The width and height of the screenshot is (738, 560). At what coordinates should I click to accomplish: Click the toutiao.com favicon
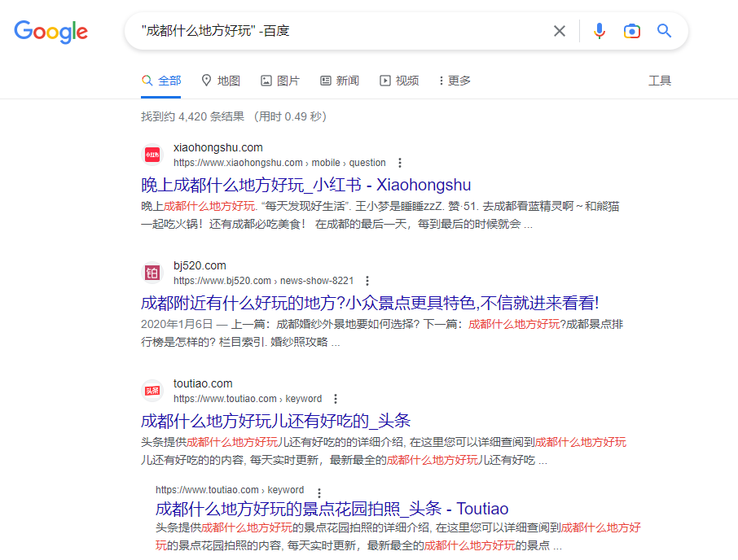pyautogui.click(x=152, y=391)
